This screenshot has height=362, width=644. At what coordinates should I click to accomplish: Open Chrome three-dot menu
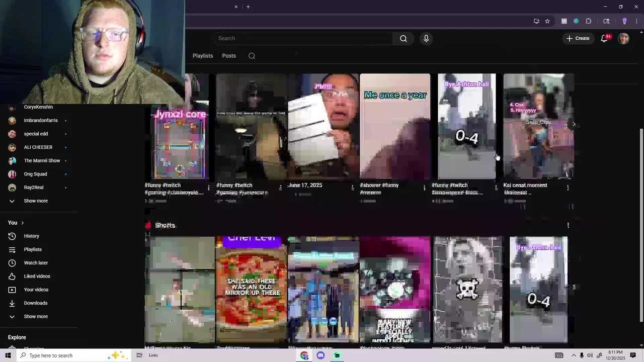click(x=636, y=21)
